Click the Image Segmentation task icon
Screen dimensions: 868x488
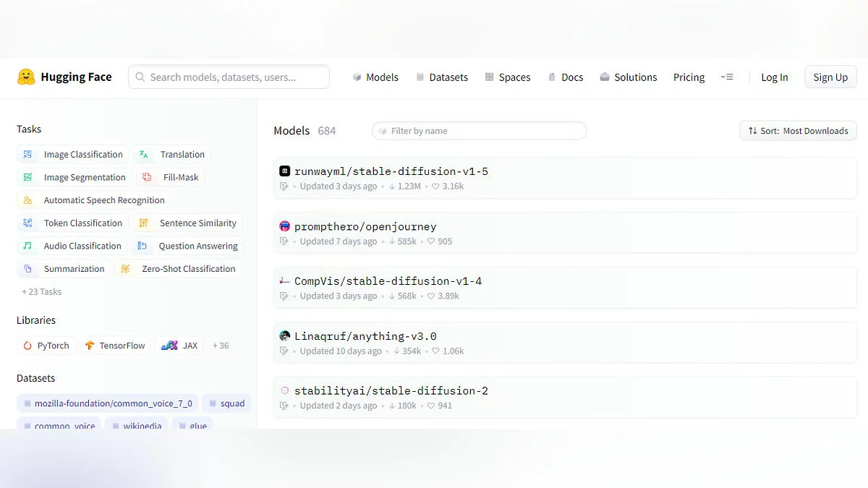coord(27,177)
